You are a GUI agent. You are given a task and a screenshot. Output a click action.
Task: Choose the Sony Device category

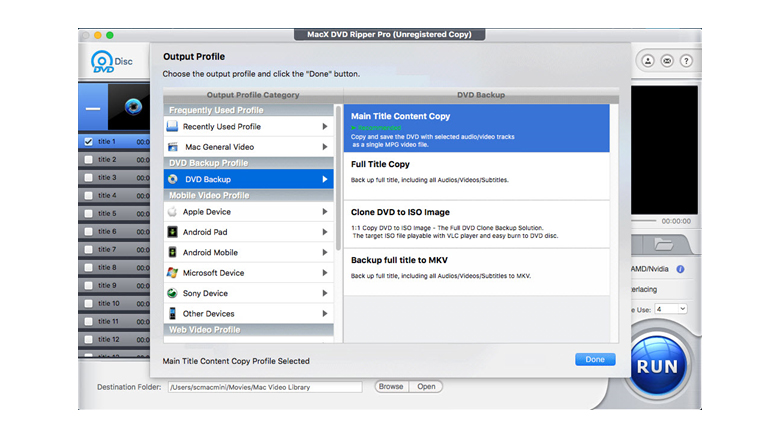pos(249,293)
